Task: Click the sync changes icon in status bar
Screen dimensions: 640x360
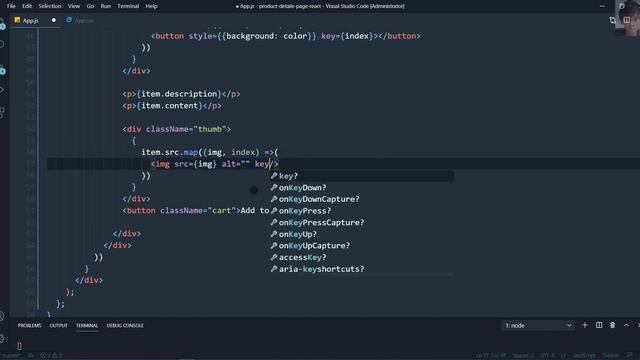Action: [30, 356]
